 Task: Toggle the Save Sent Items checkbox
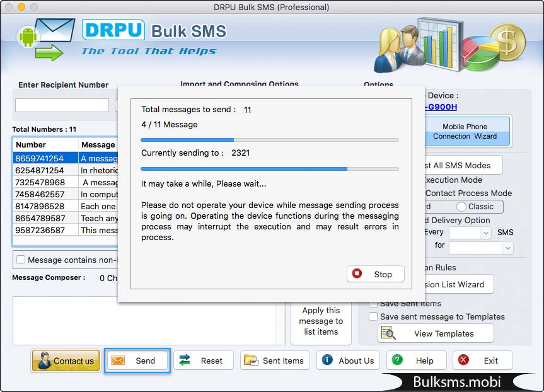click(x=373, y=304)
